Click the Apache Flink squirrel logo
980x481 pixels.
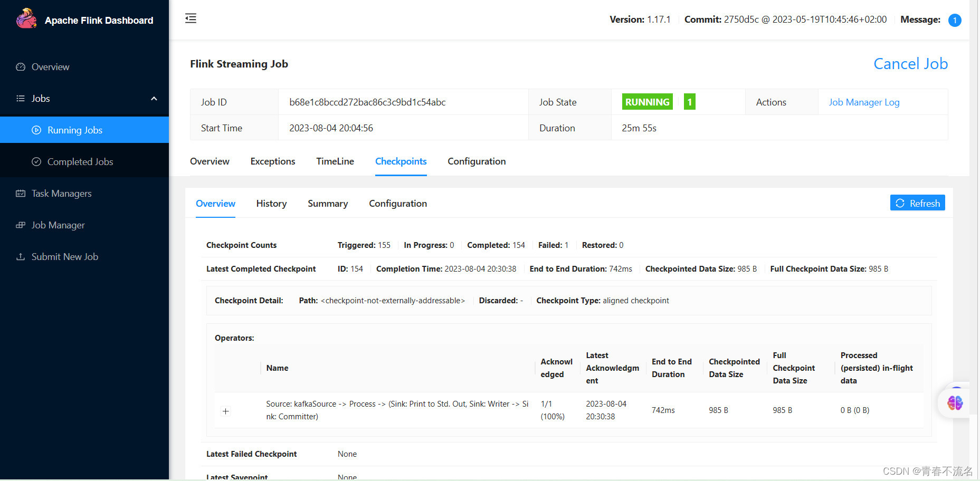[x=26, y=19]
